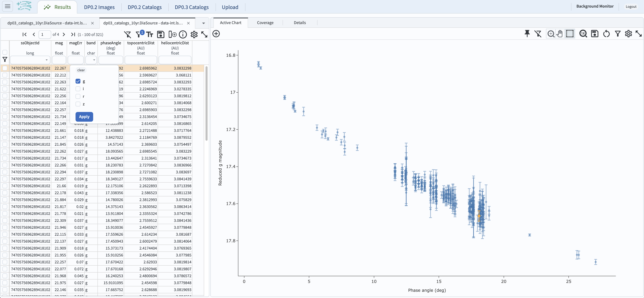644x298 pixels.
Task: Jump to last table page
Action: (73, 35)
